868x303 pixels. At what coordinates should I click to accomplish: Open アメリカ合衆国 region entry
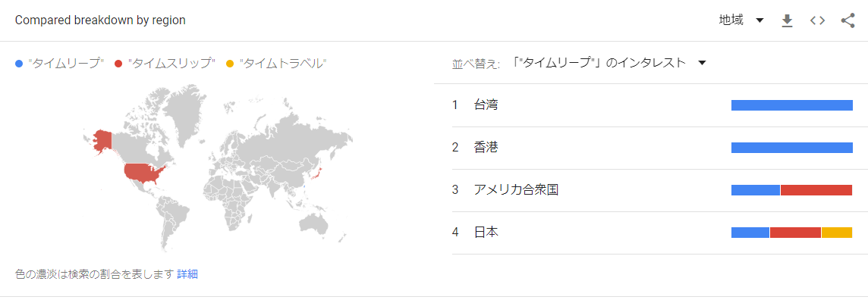click(x=652, y=190)
